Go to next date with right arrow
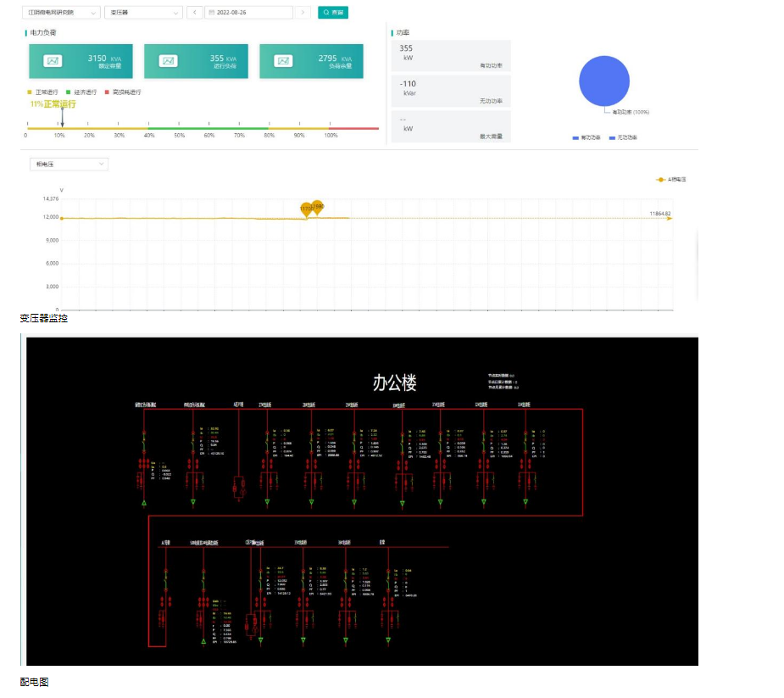The image size is (784, 698). point(303,13)
